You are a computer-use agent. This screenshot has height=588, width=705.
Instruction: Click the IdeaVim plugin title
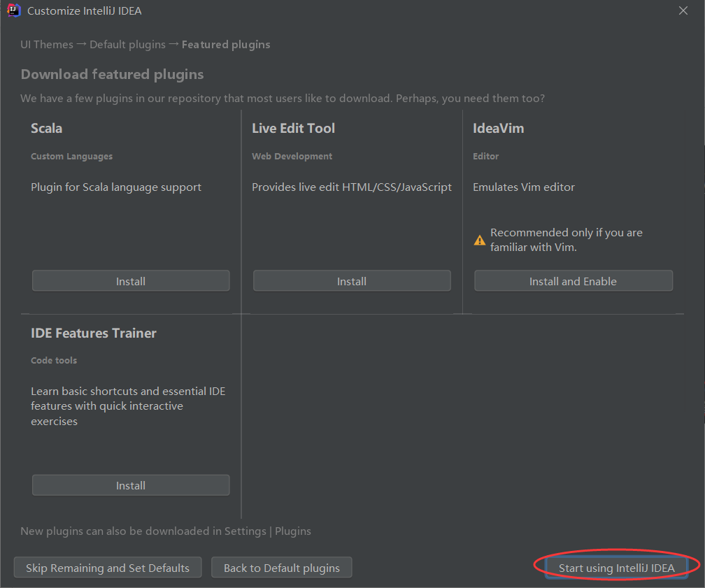pos(498,128)
